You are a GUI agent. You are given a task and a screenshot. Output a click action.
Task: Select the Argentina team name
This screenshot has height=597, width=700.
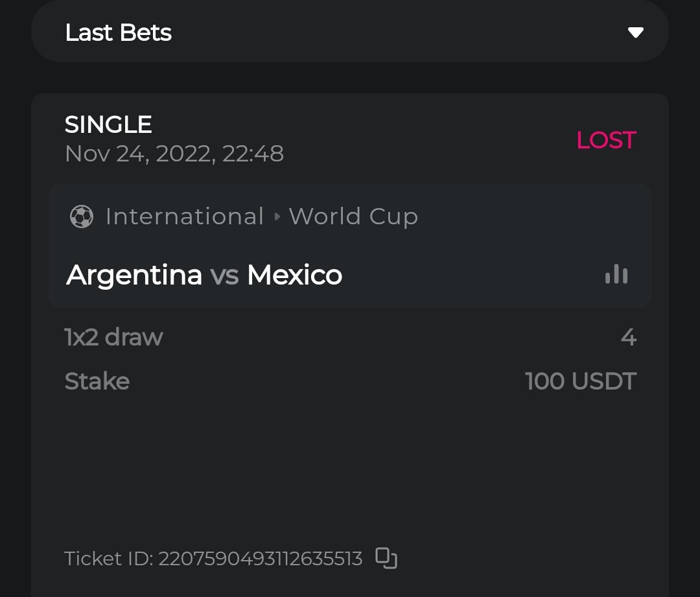coord(134,275)
